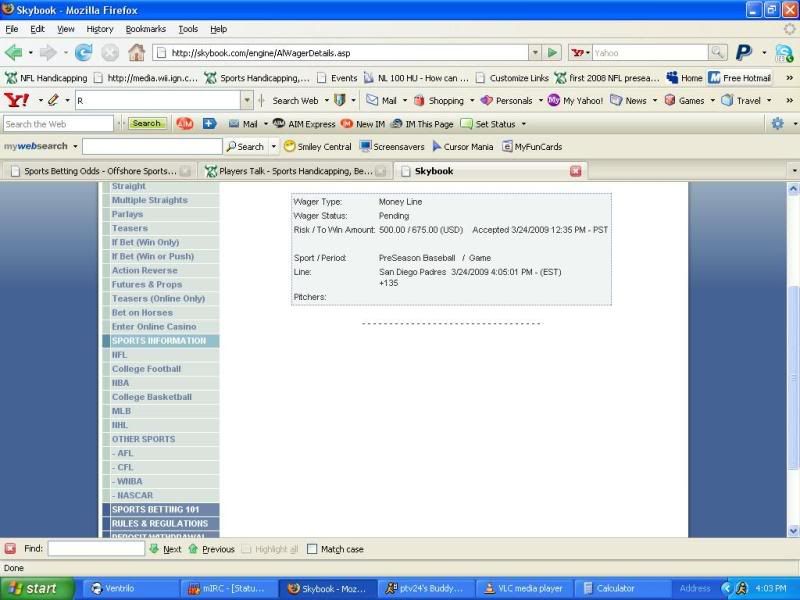Expand the Yahoo search box dropdown

[x=247, y=101]
